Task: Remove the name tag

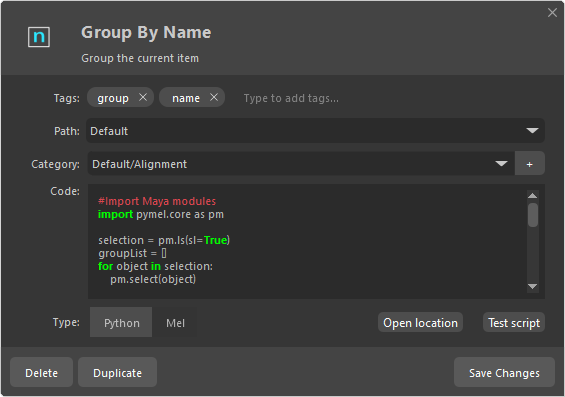Action: 214,97
